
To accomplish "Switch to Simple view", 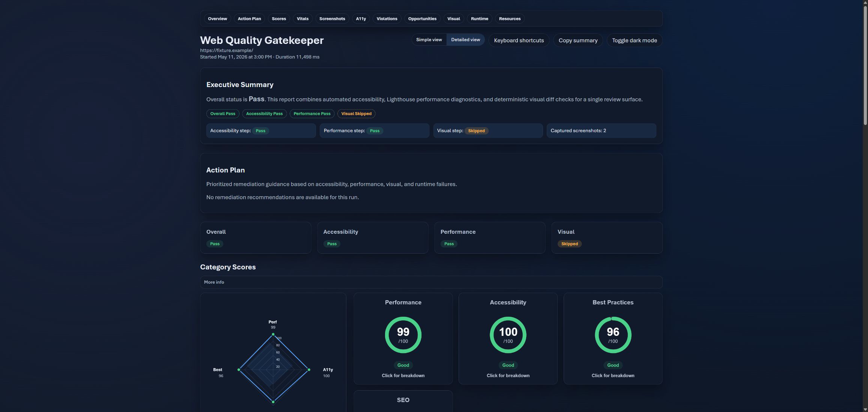I will 429,40.
